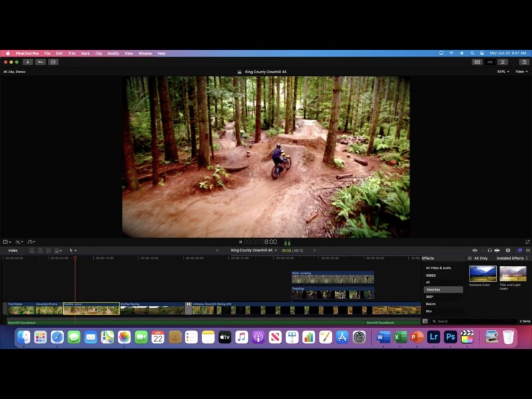Select the Mountain Drone clip

pos(49,309)
